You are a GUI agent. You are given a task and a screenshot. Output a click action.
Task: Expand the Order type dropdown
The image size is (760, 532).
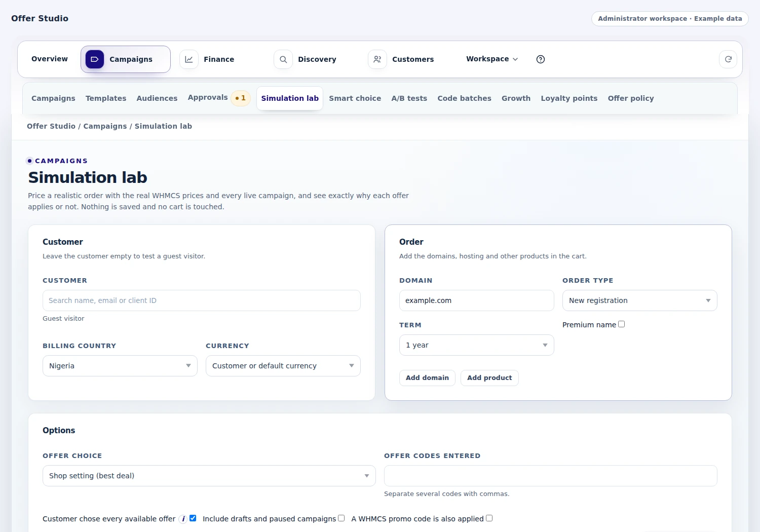pos(640,300)
